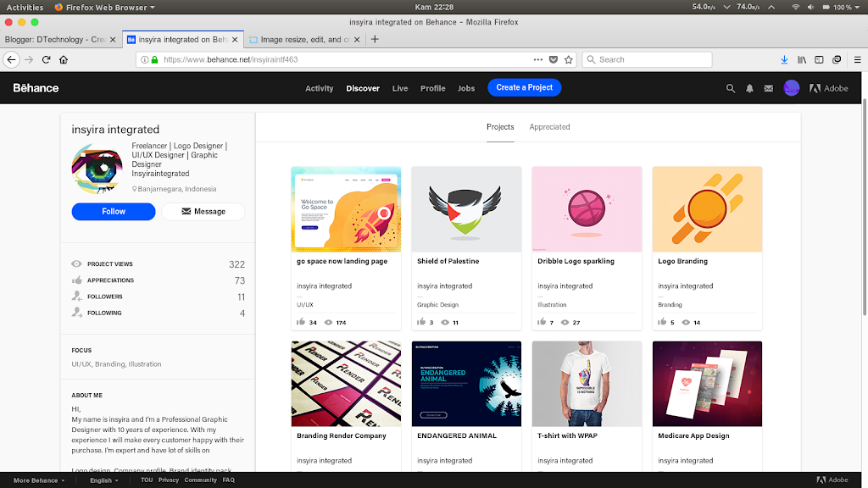Toggle the Firefox sidebar view

pos(819,60)
